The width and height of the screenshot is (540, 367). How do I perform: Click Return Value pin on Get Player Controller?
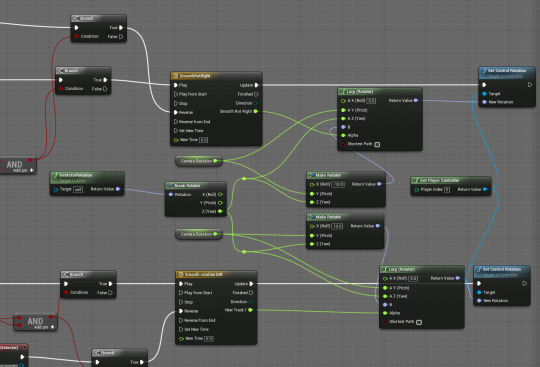point(485,189)
